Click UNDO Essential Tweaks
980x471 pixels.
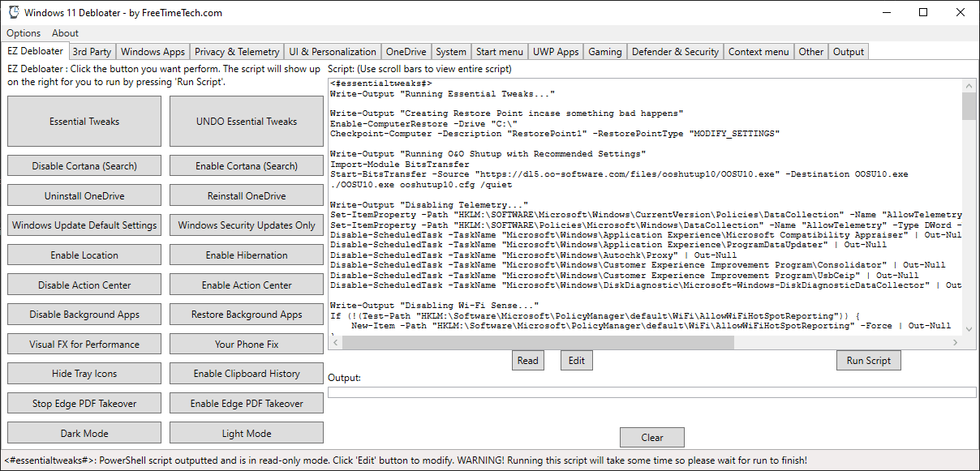247,122
